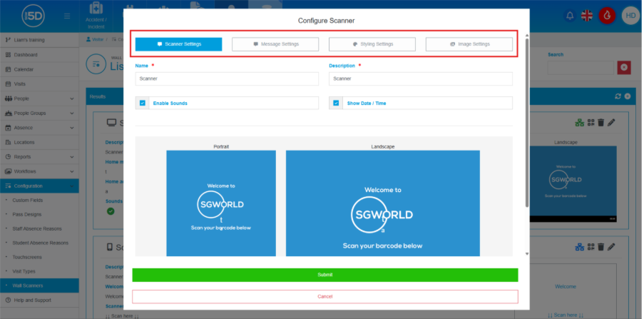
Task: Toggle the Show Date / Time checkbox
Action: pyautogui.click(x=337, y=103)
